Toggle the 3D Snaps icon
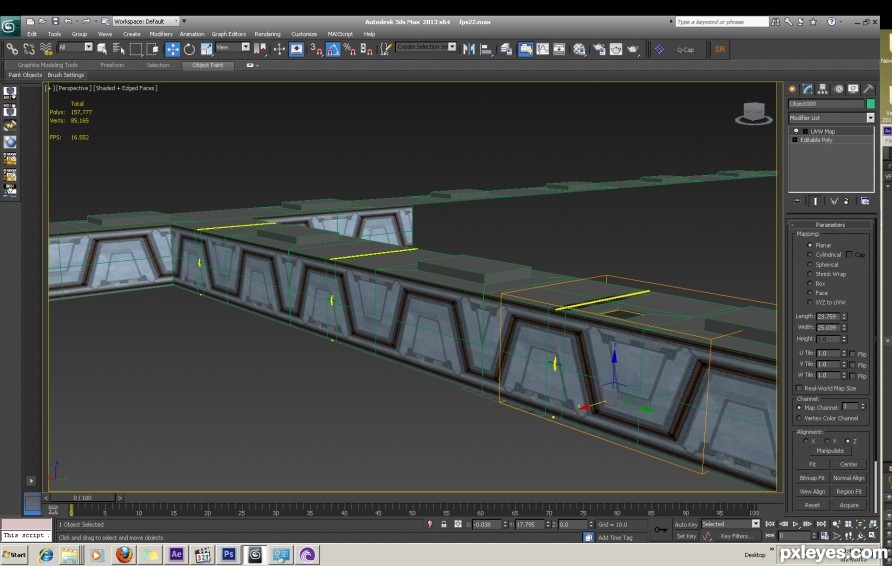 click(316, 49)
